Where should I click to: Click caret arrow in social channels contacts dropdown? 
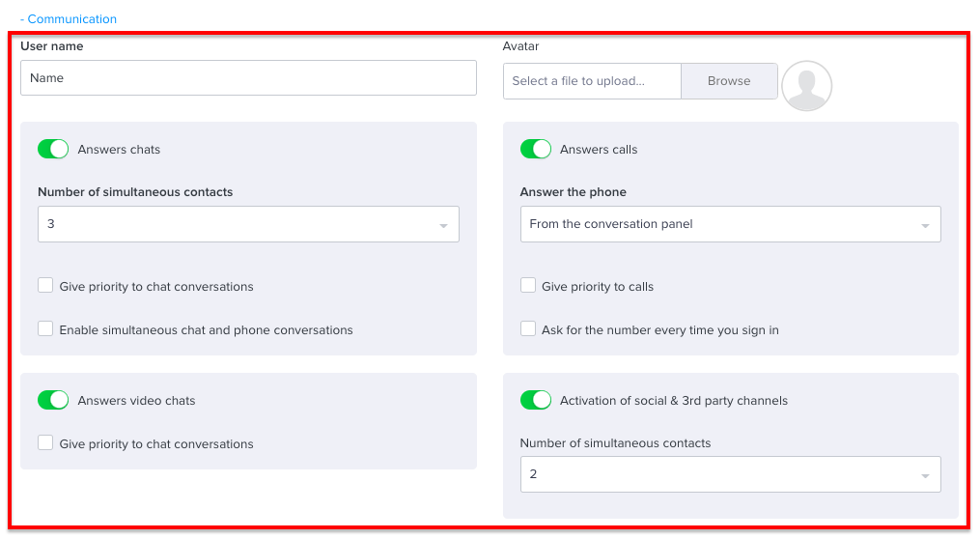tap(925, 475)
